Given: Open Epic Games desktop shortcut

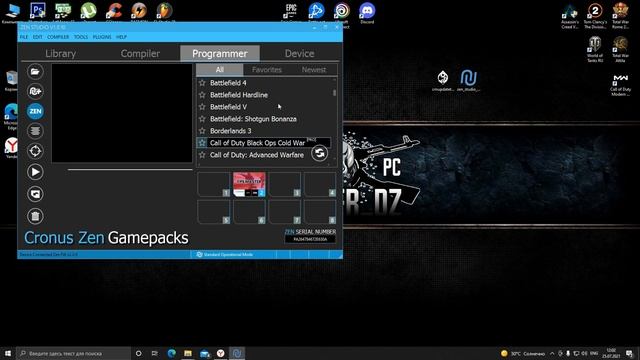Looking at the screenshot, I should click(x=291, y=13).
